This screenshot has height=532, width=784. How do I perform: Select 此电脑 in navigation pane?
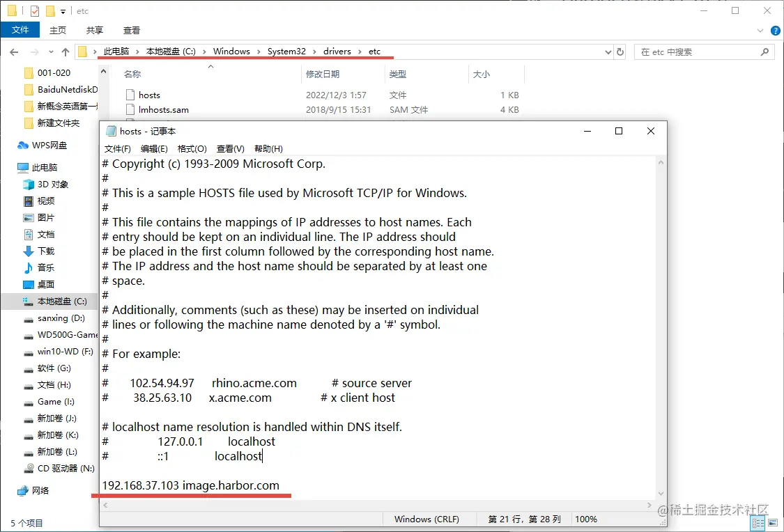click(44, 167)
